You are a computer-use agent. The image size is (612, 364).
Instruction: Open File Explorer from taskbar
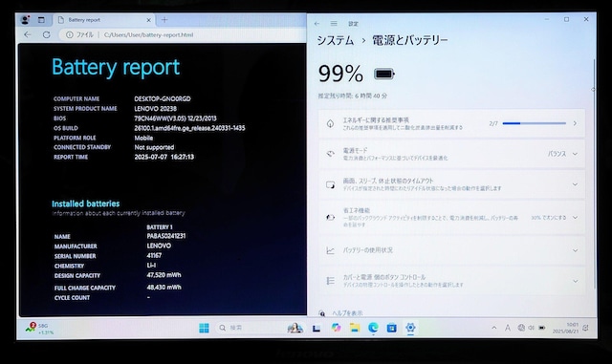pyautogui.click(x=355, y=328)
